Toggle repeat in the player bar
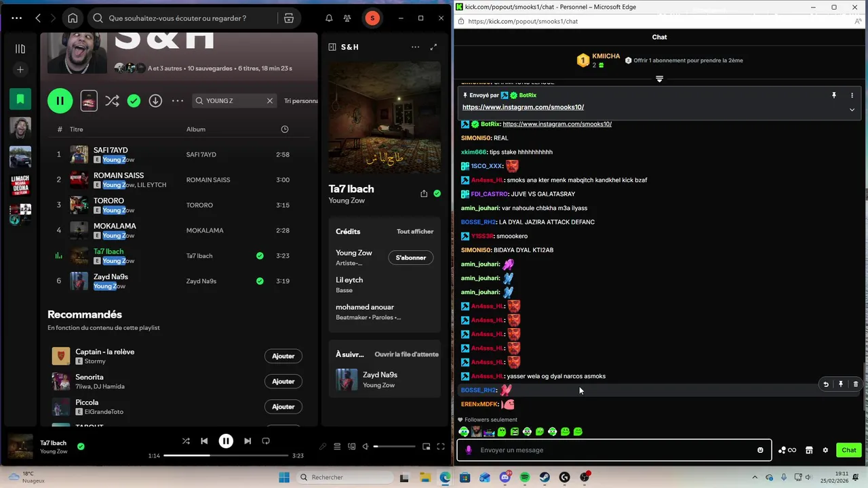The height and width of the screenshot is (488, 868). [x=266, y=441]
